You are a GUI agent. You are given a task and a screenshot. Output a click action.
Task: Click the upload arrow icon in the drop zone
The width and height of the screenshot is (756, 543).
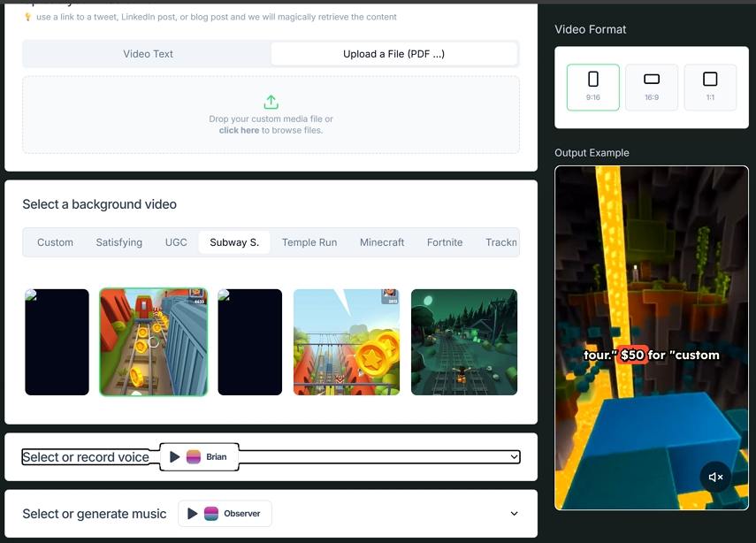(x=271, y=101)
